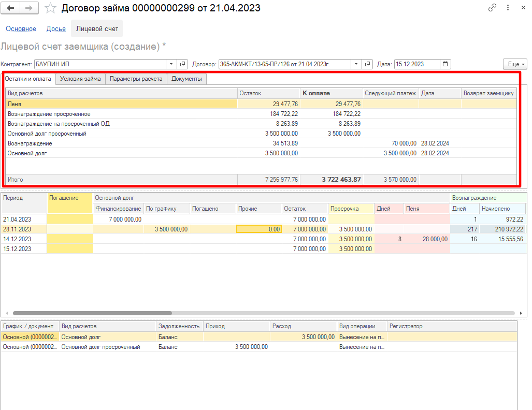This screenshot has width=532, height=410.
Task: Click the Контрагент field БАУЛИН ИП
Action: 100,64
